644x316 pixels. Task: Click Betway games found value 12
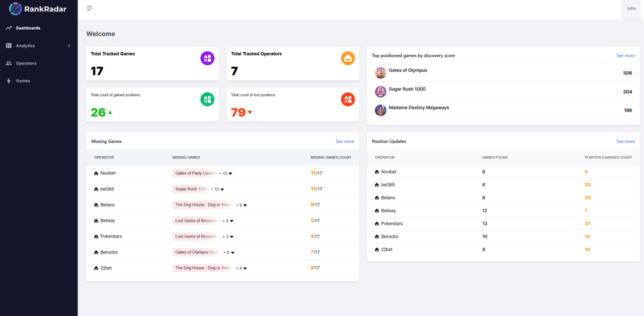coord(485,210)
